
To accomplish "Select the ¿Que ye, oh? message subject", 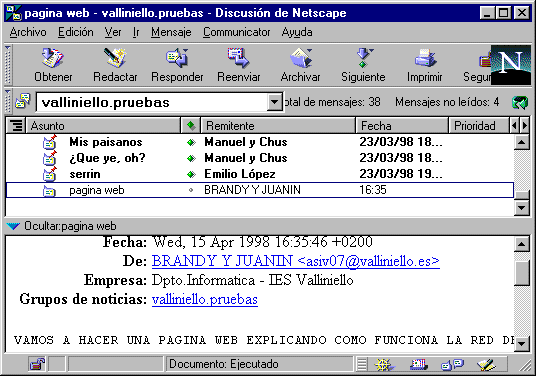I will pyautogui.click(x=107, y=158).
